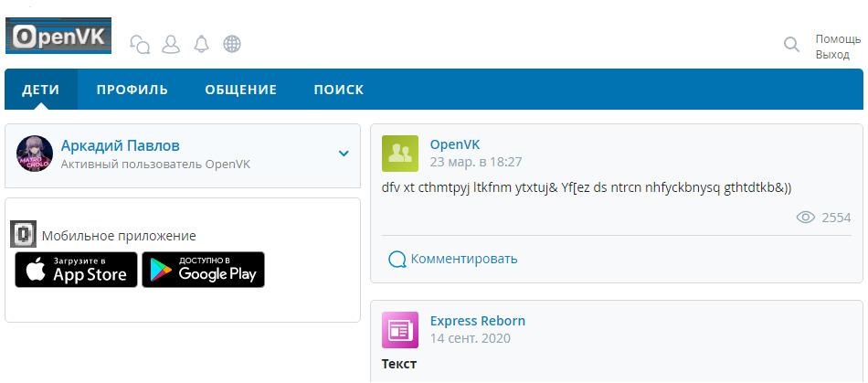
Task: Open the OpenVK group name link
Action: point(455,144)
